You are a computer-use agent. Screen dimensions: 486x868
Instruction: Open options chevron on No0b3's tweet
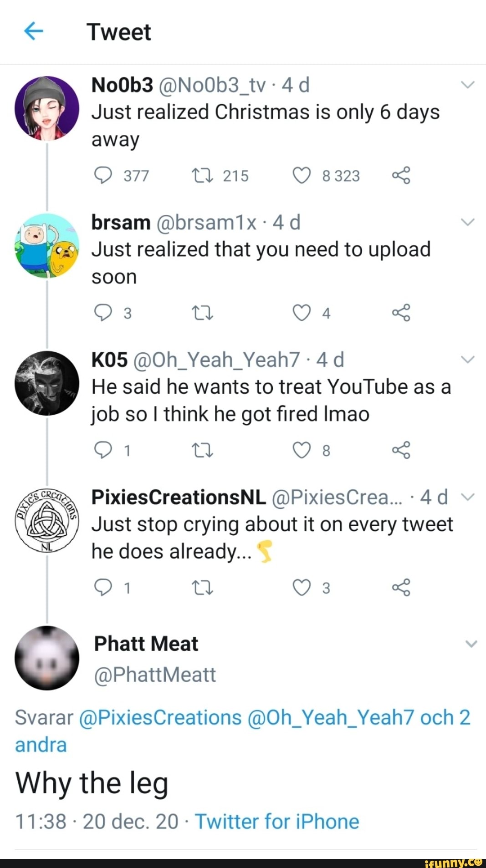(467, 83)
